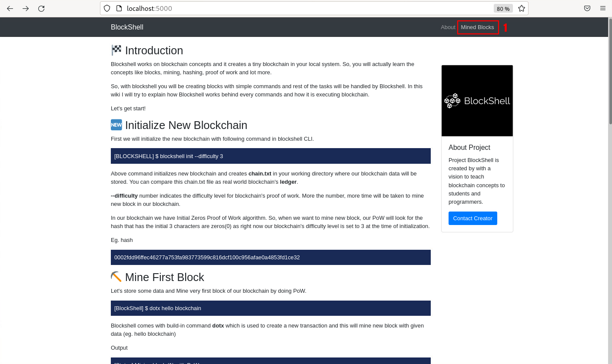Click the page info icon in address bar

[x=119, y=8]
